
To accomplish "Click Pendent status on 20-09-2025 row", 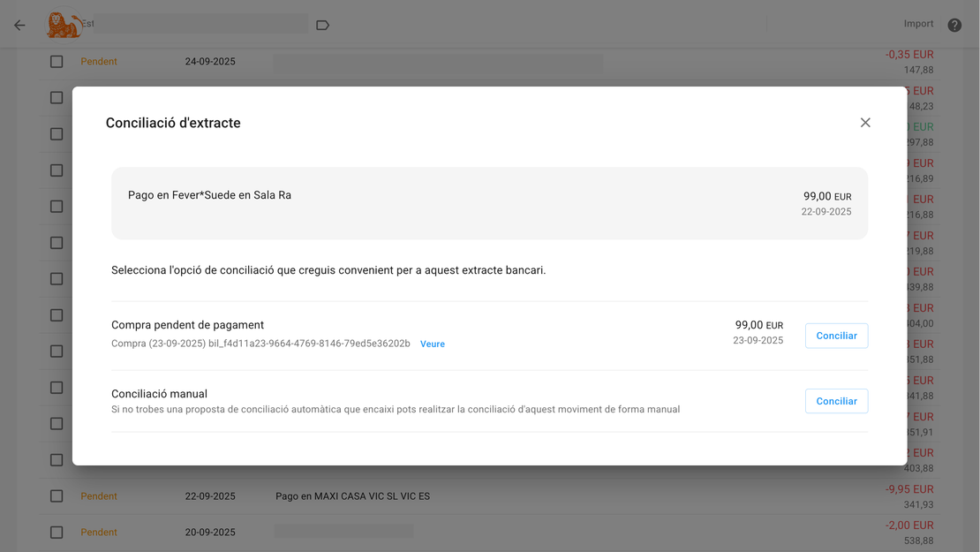I will pyautogui.click(x=99, y=533).
